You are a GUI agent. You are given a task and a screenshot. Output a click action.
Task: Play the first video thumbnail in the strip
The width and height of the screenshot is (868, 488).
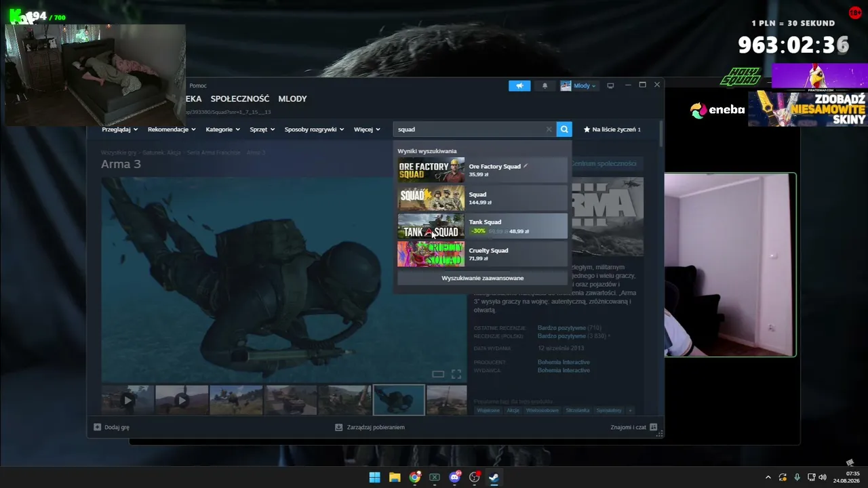pos(127,400)
